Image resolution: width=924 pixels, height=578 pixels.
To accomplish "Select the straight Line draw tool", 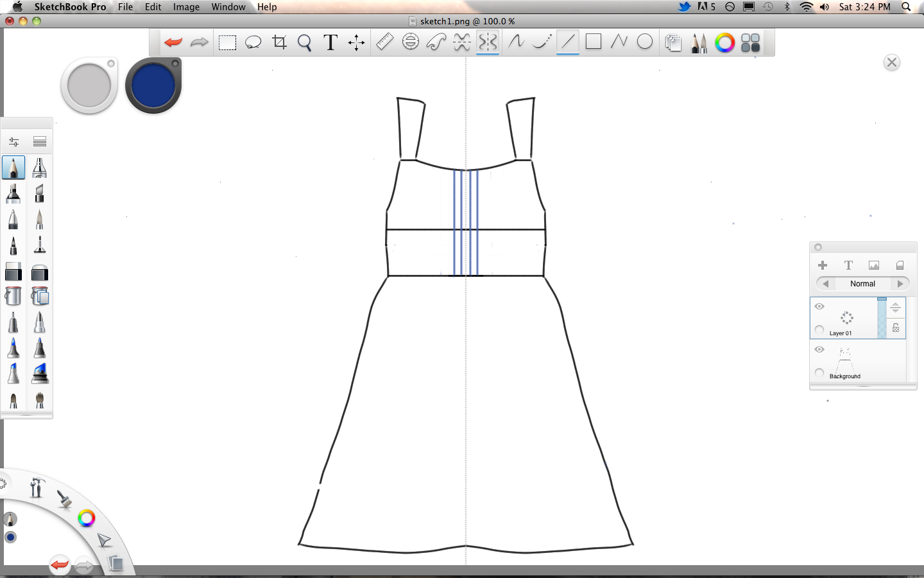I will [568, 42].
